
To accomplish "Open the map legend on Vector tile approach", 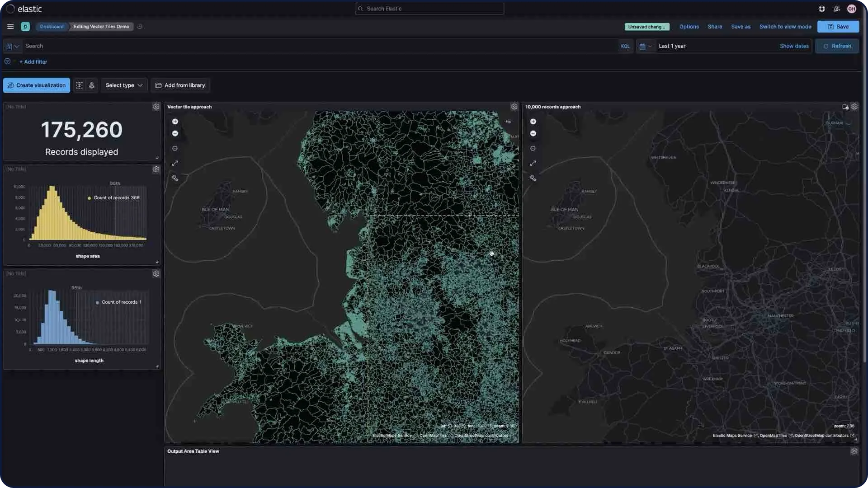I will 509,121.
